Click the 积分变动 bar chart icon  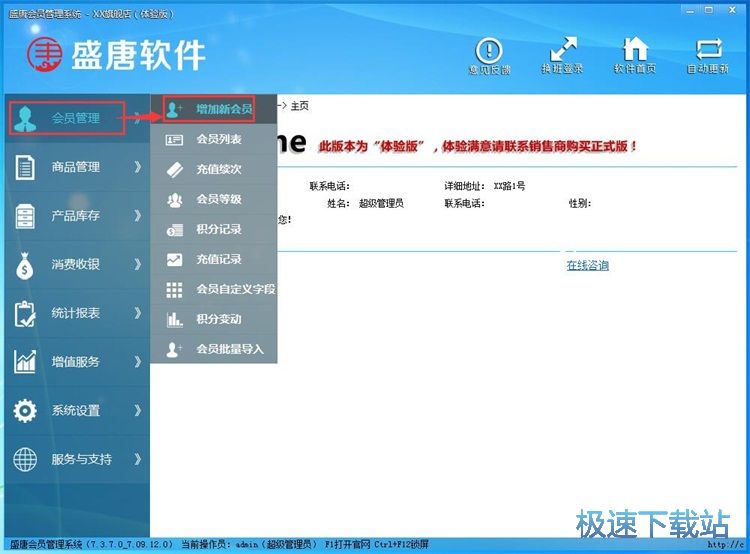pyautogui.click(x=174, y=320)
